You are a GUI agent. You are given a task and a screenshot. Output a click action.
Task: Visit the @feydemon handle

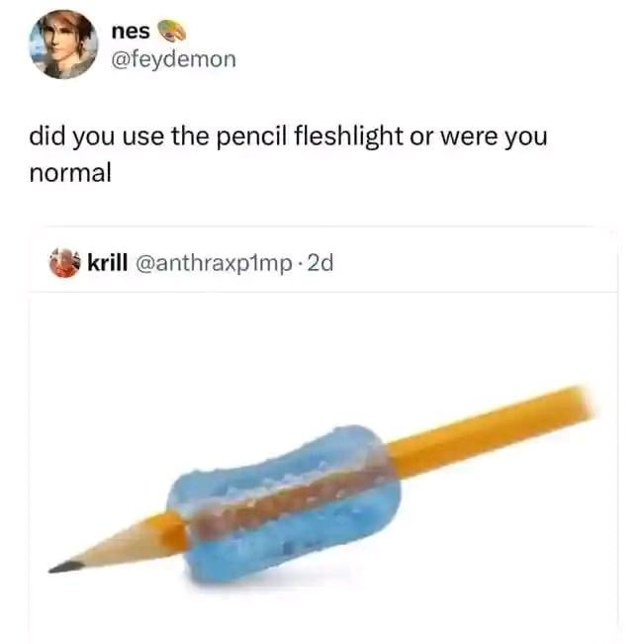point(174,59)
